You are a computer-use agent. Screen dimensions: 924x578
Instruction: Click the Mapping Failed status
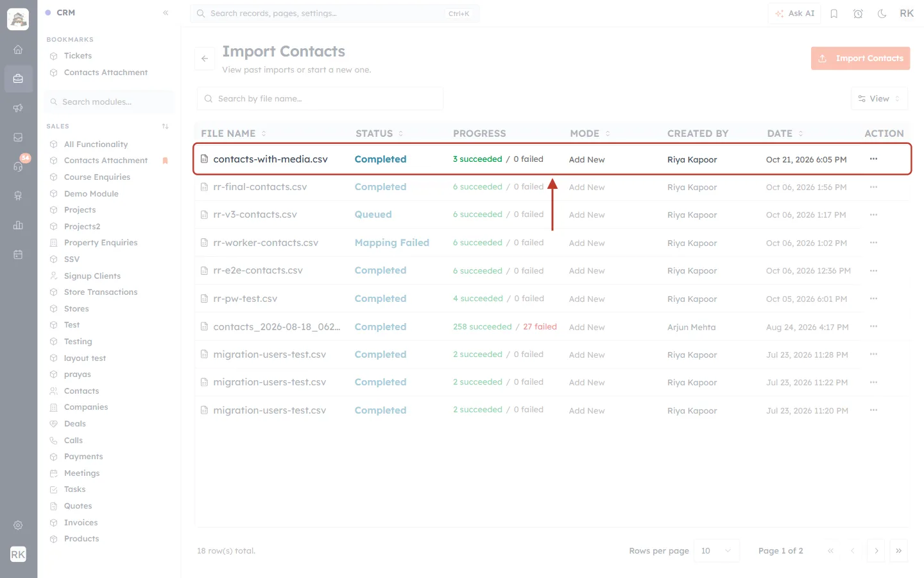tap(392, 243)
